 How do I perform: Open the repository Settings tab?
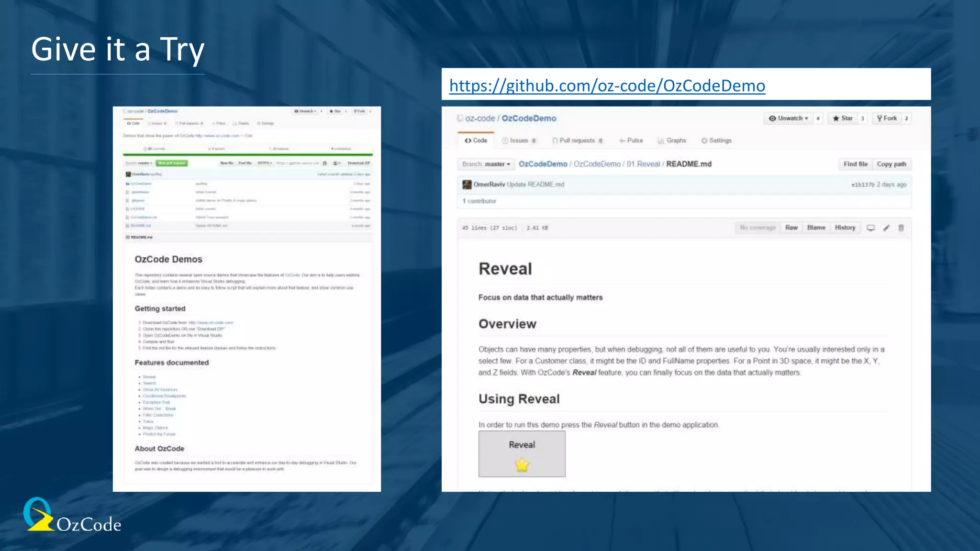(x=716, y=141)
